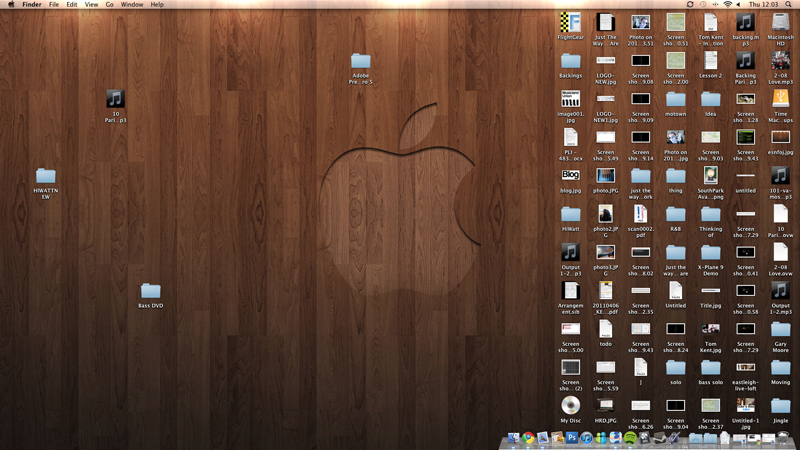Click the Time Machine menu bar icon
The height and width of the screenshot is (450, 800).
pyautogui.click(x=703, y=5)
